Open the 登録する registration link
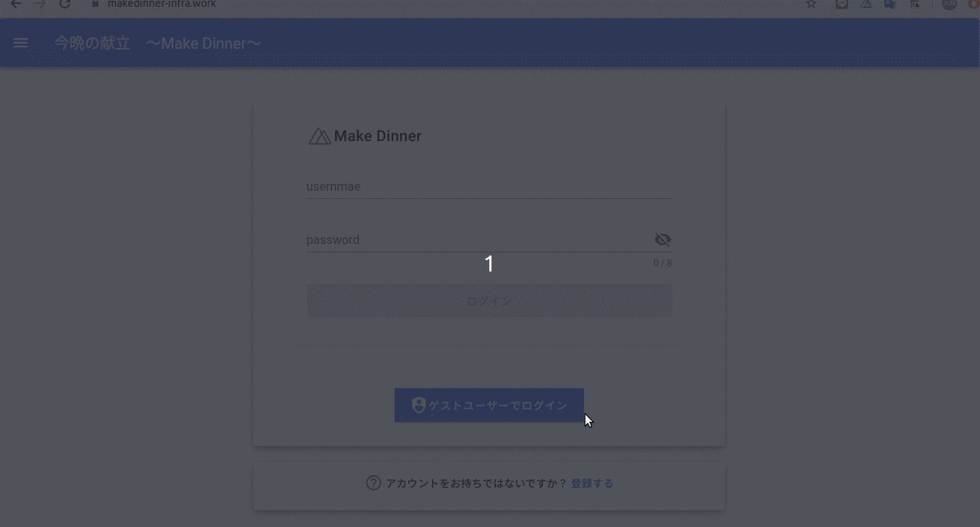Viewport: 980px width, 527px height. (592, 484)
